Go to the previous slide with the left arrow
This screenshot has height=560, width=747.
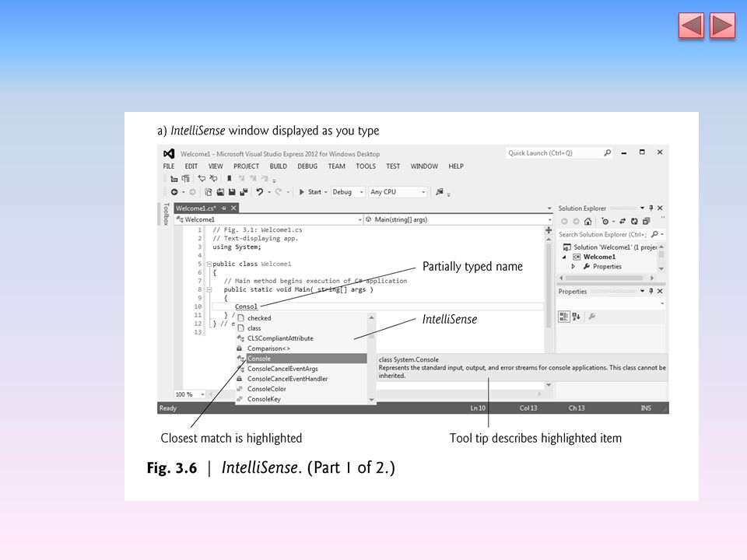691,26
